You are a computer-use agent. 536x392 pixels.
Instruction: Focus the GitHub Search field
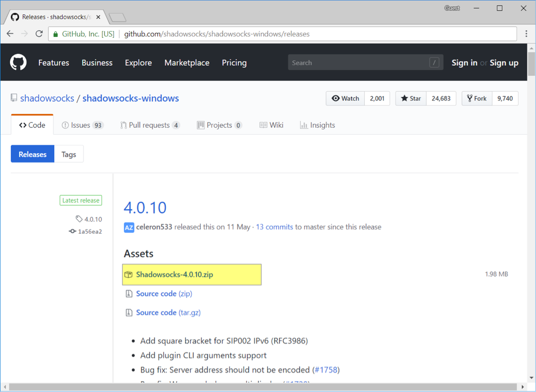(365, 62)
